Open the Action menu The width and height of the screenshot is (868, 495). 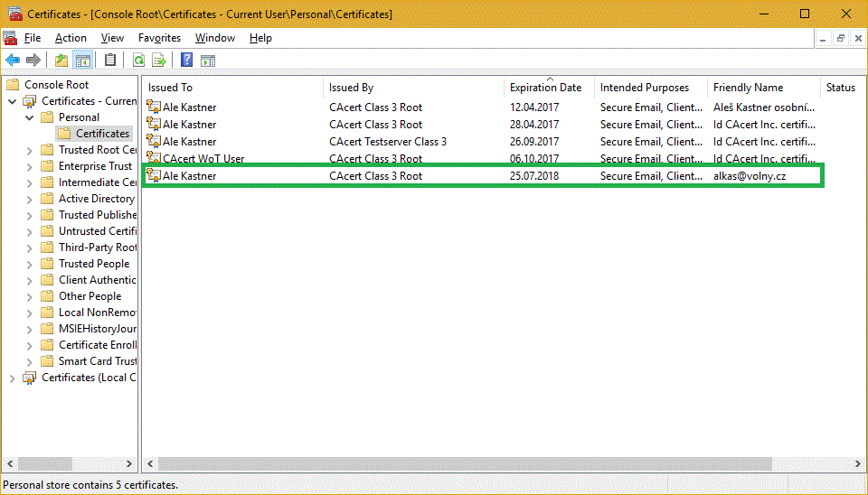click(71, 38)
